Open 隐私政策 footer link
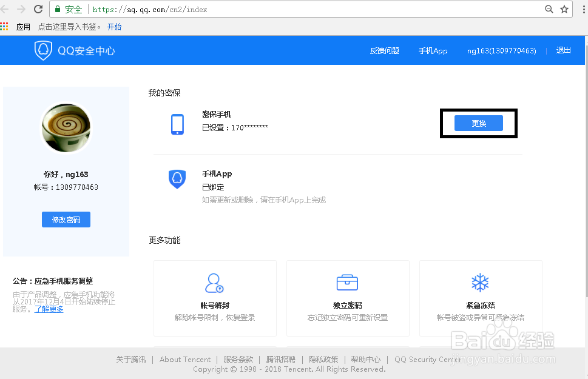 (323, 359)
